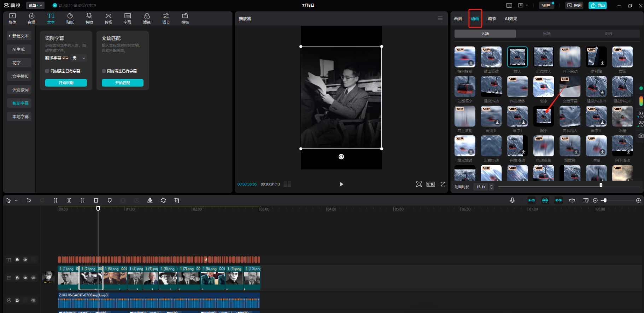The image size is (644, 313).
Task: Select the 组合 animation tab
Action: point(609,34)
